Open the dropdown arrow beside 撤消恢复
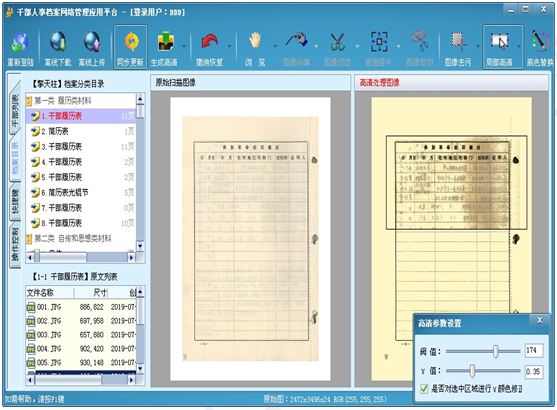 (x=229, y=46)
